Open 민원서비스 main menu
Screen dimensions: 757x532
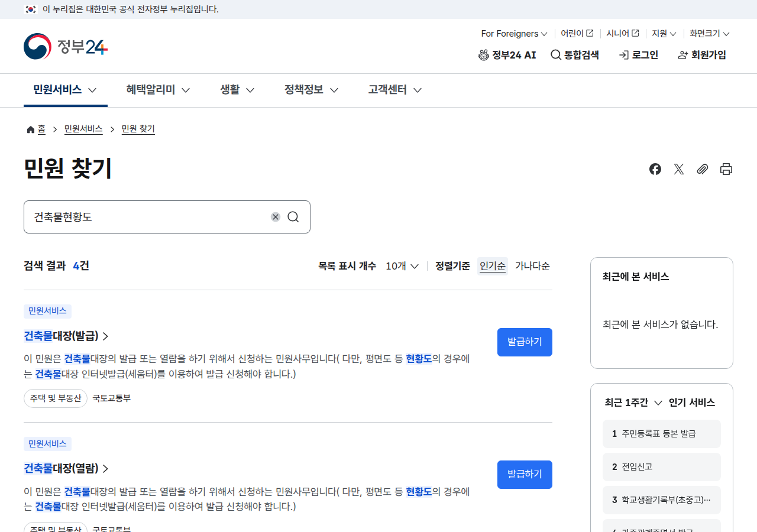pos(65,90)
